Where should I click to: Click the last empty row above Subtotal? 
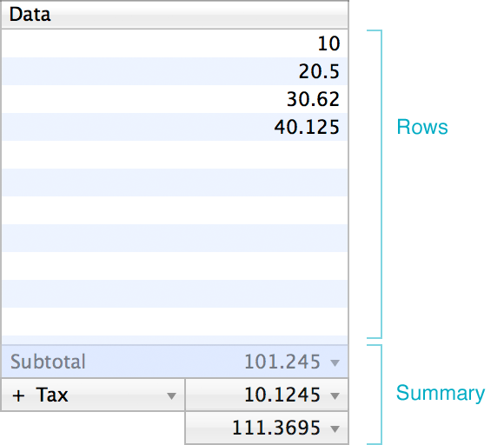tap(175, 340)
